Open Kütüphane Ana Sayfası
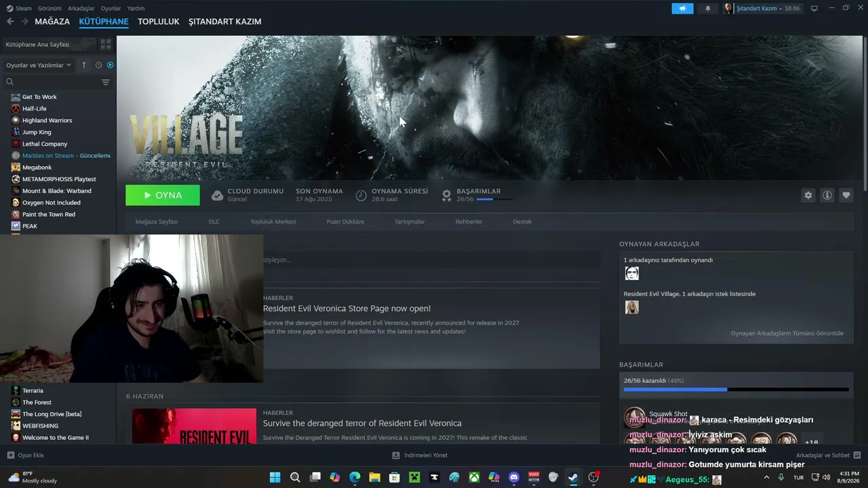868x488 pixels. (37, 44)
